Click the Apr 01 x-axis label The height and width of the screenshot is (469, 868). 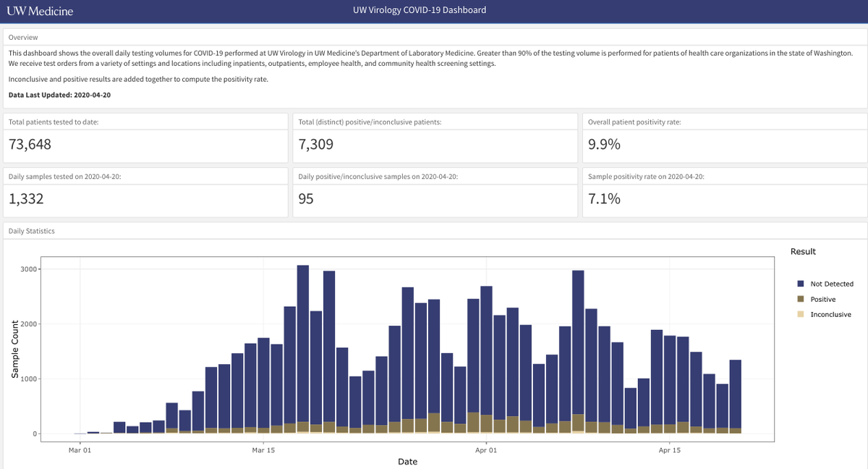pos(487,449)
